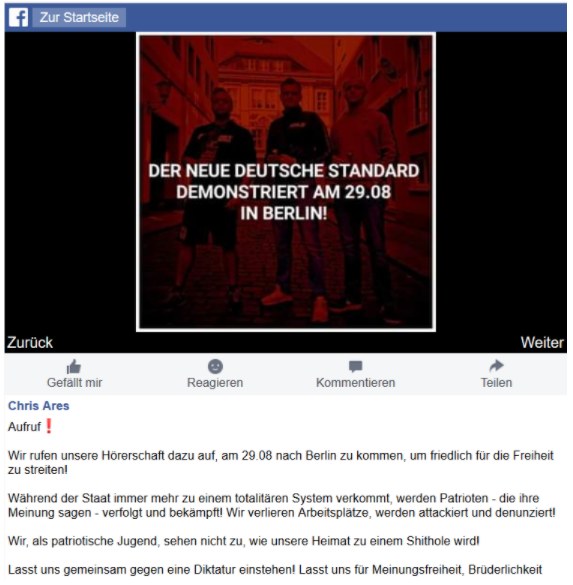Advance to next photo via Weiter
Screen dimensions: 573x585
[x=542, y=342]
